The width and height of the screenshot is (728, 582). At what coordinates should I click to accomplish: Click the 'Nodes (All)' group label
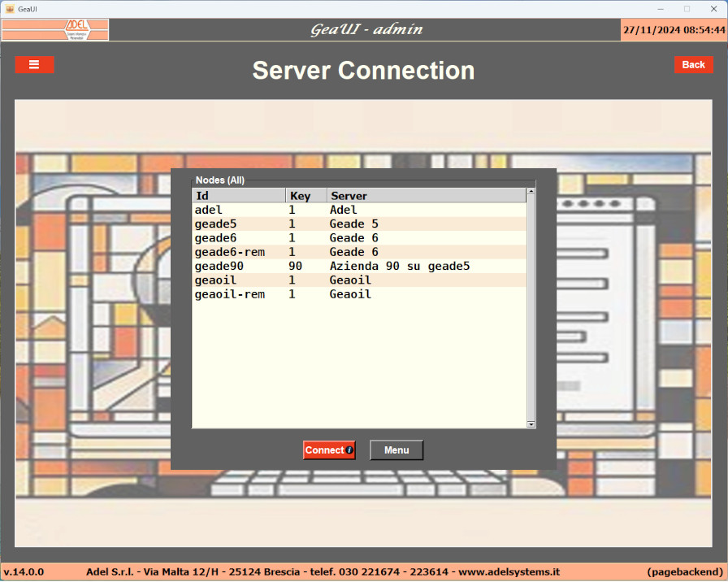tap(219, 180)
